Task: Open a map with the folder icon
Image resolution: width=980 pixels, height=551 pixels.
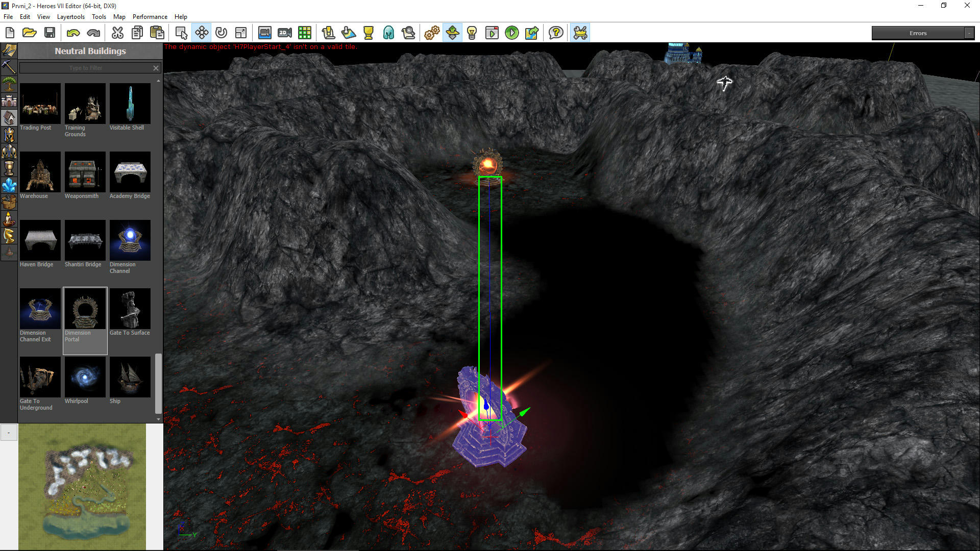Action: [x=30, y=33]
